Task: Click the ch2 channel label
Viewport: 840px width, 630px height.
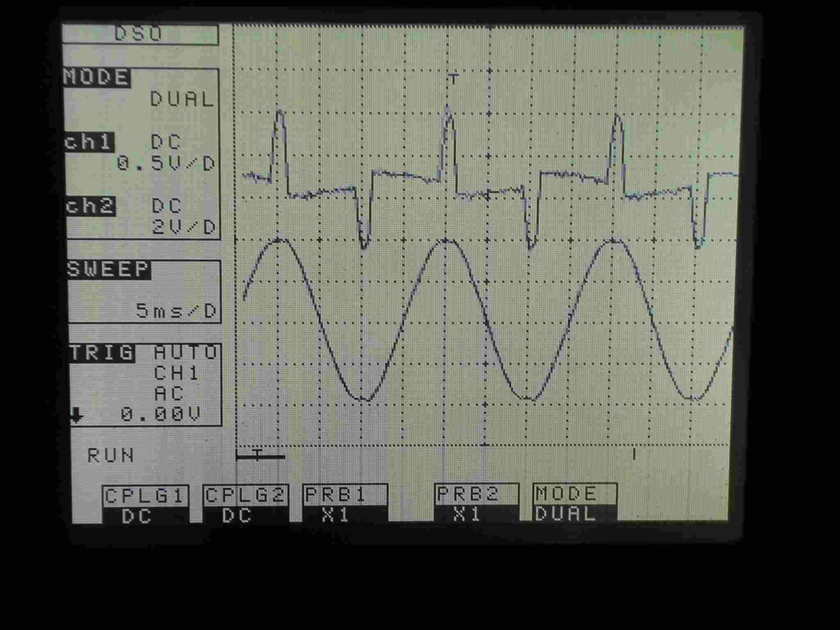Action: tap(90, 206)
